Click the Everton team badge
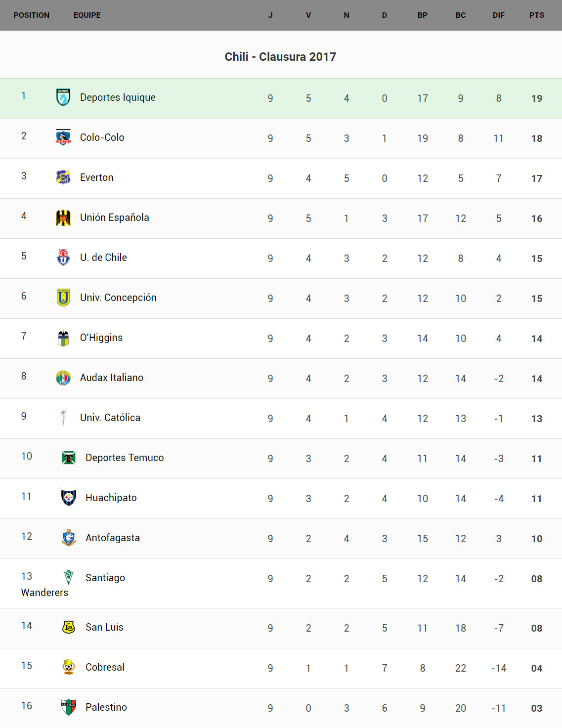This screenshot has width=562, height=728. click(63, 177)
